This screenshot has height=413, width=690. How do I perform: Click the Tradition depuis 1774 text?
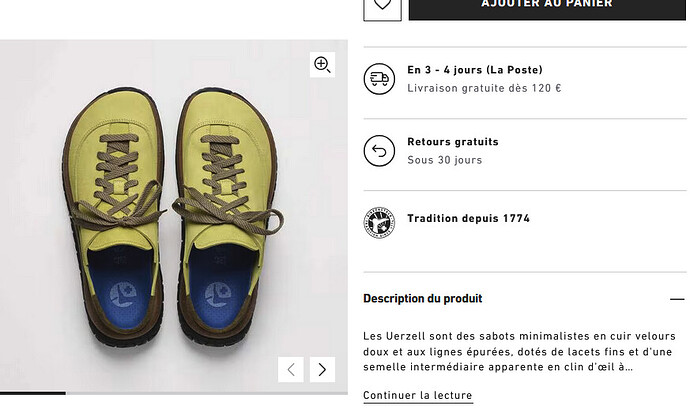(469, 218)
